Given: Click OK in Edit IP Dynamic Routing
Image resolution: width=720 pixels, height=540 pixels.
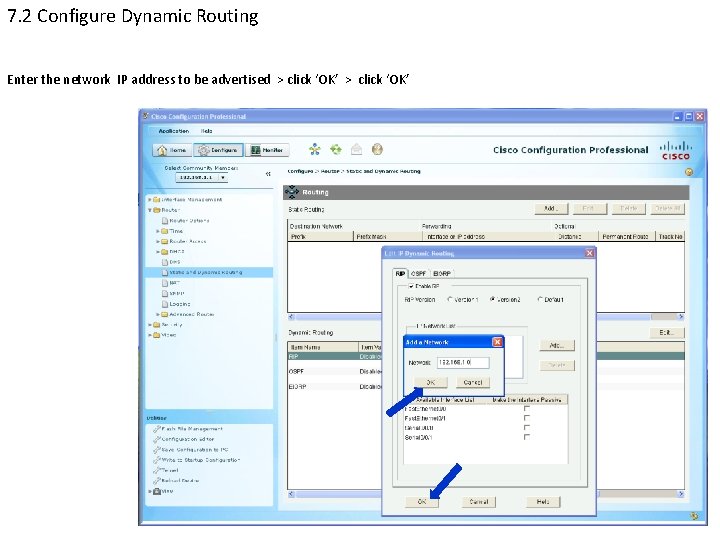Looking at the screenshot, I should [422, 501].
